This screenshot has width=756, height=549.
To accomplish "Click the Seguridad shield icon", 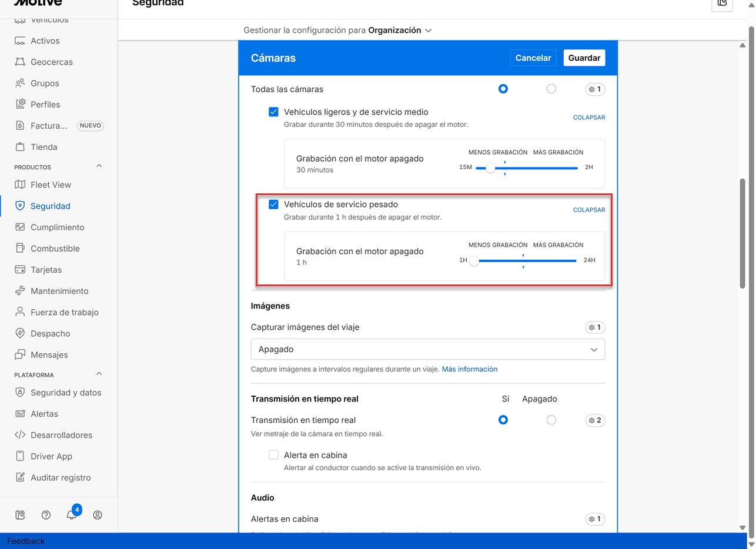I will point(20,206).
